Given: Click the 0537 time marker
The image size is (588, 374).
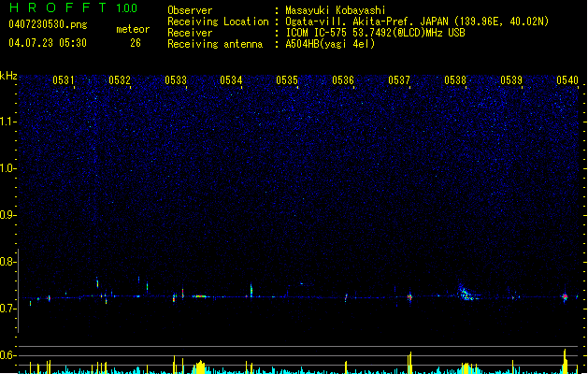Looking at the screenshot, I should coord(399,80).
